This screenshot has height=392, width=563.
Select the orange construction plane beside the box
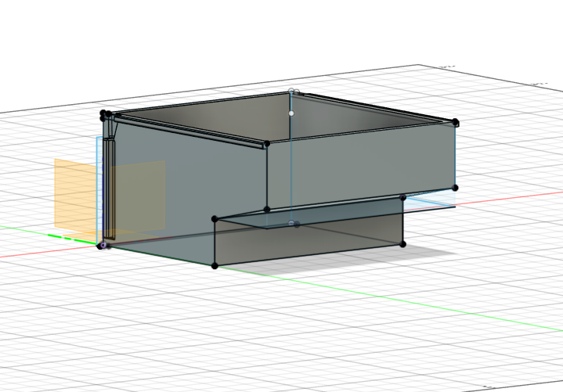(75, 196)
